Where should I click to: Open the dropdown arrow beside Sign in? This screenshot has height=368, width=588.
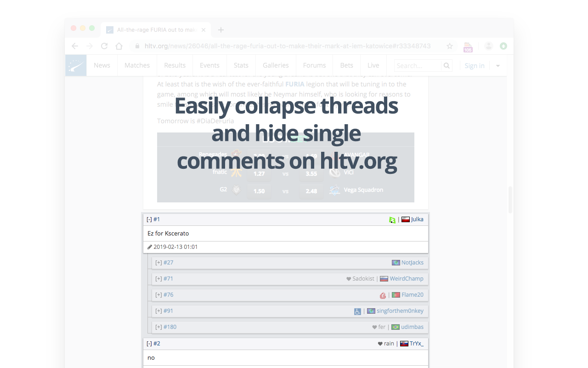[498, 66]
